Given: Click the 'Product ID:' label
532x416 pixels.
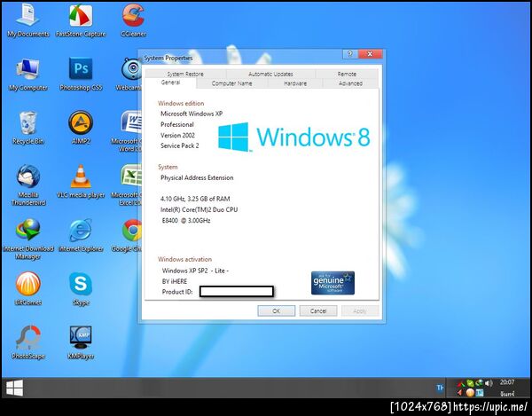Looking at the screenshot, I should pyautogui.click(x=177, y=292).
